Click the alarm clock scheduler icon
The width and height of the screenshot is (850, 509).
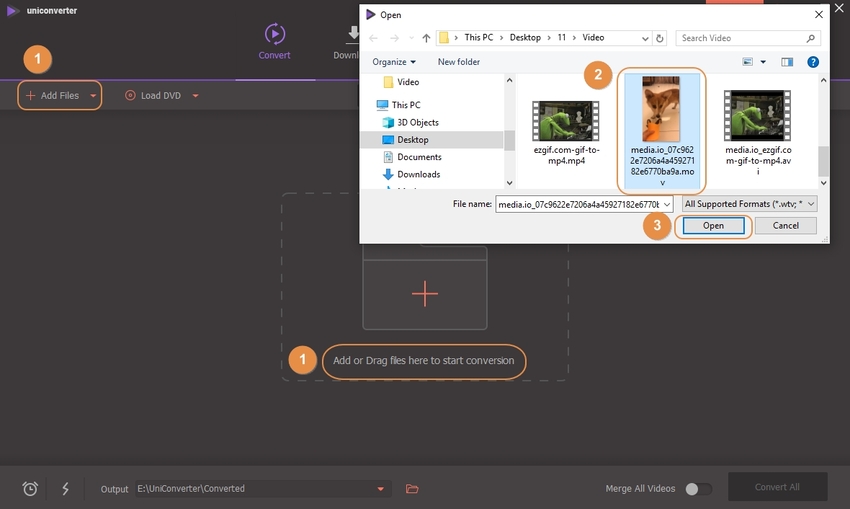(x=31, y=488)
